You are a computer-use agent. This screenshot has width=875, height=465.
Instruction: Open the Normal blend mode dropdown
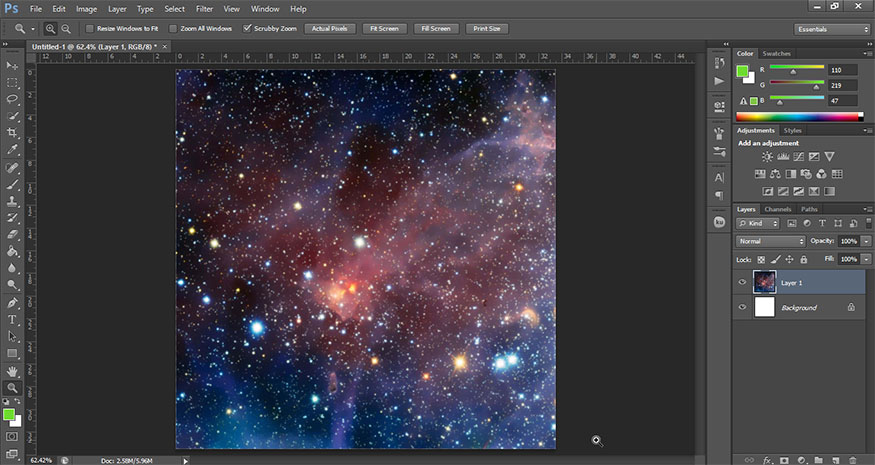coord(771,241)
